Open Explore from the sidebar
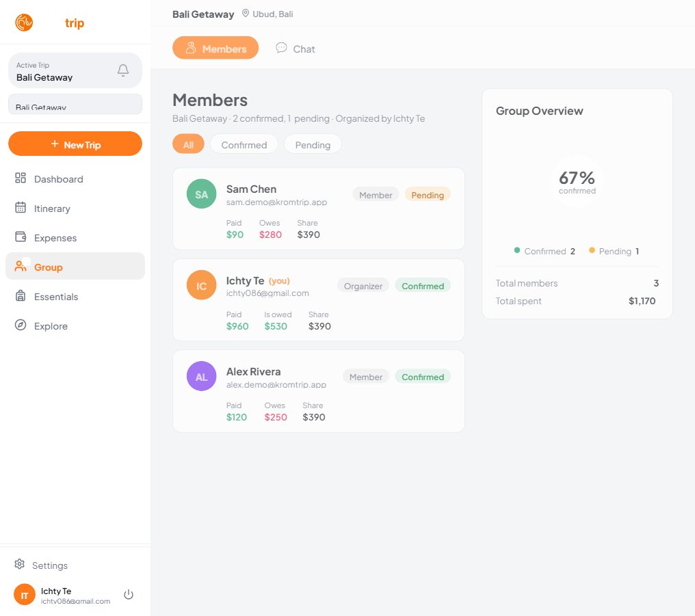Image resolution: width=695 pixels, height=616 pixels. tap(75, 326)
